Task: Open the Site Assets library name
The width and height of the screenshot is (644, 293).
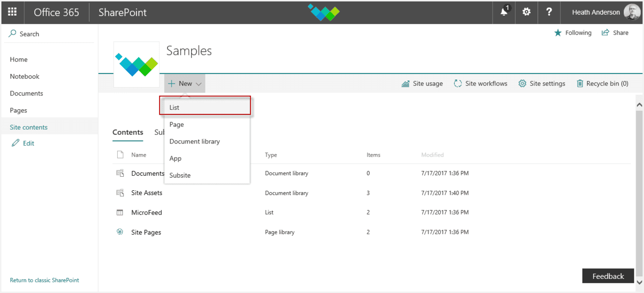Action: click(147, 193)
